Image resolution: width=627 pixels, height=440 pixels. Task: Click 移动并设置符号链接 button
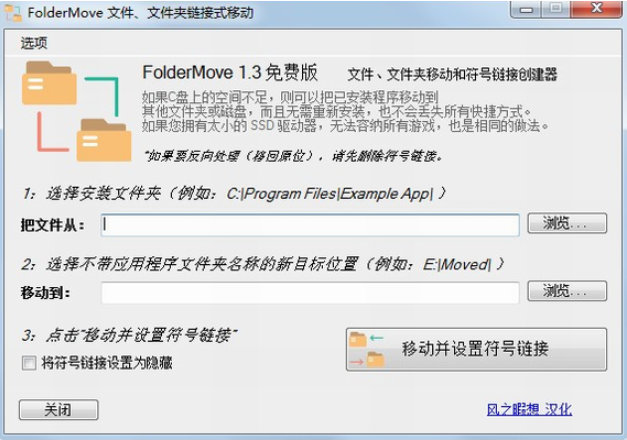point(476,349)
